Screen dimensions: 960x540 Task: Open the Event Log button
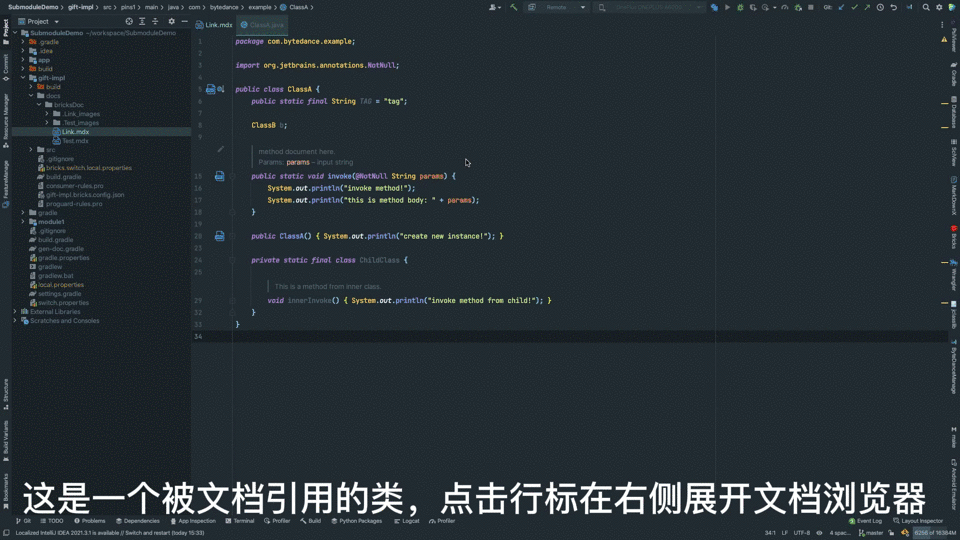(x=865, y=521)
